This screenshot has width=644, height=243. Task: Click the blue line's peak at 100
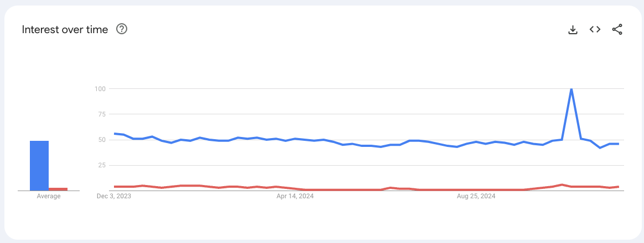click(571, 89)
